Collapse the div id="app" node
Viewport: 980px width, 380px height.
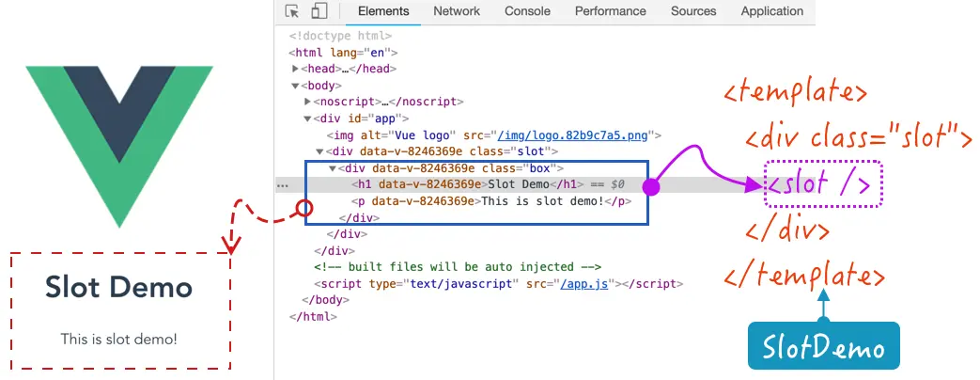(x=307, y=119)
